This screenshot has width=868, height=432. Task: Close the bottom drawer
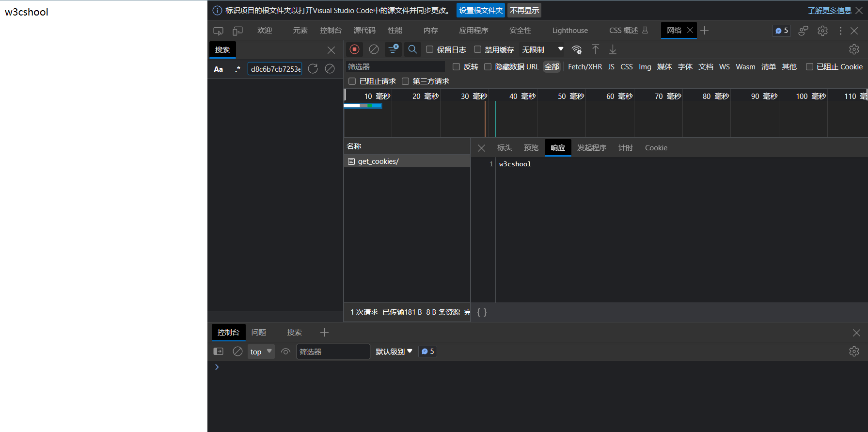click(856, 333)
